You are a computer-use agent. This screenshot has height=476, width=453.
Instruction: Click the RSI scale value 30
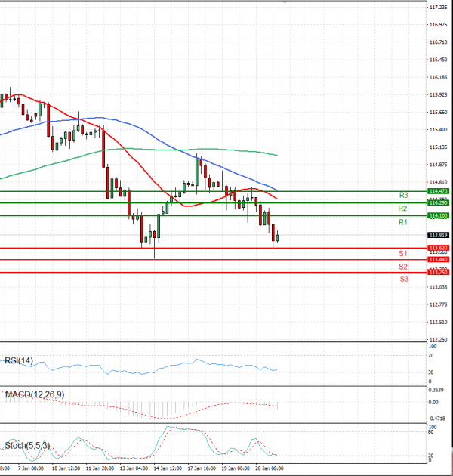click(431, 372)
